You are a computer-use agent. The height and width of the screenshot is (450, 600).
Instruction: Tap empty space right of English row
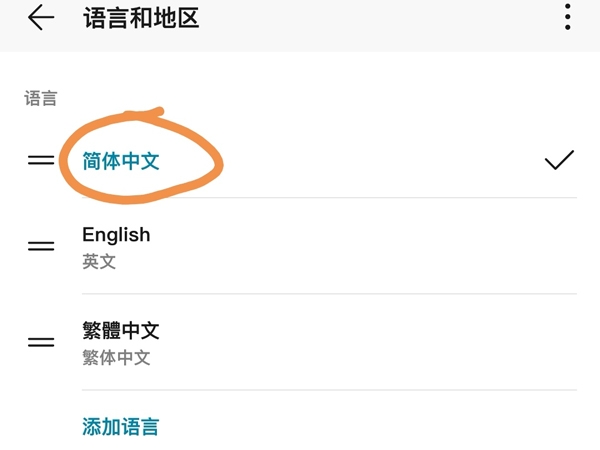[x=400, y=246]
